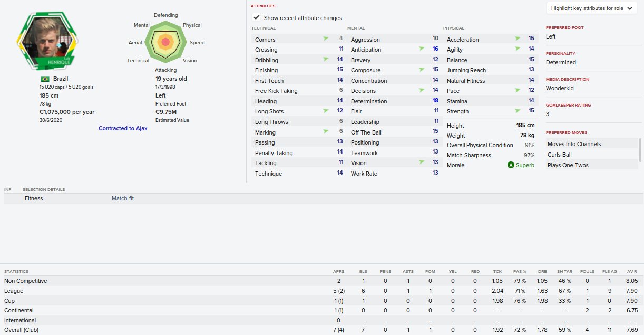
Task: Click the green arrow next to Vision
Action: [422, 162]
